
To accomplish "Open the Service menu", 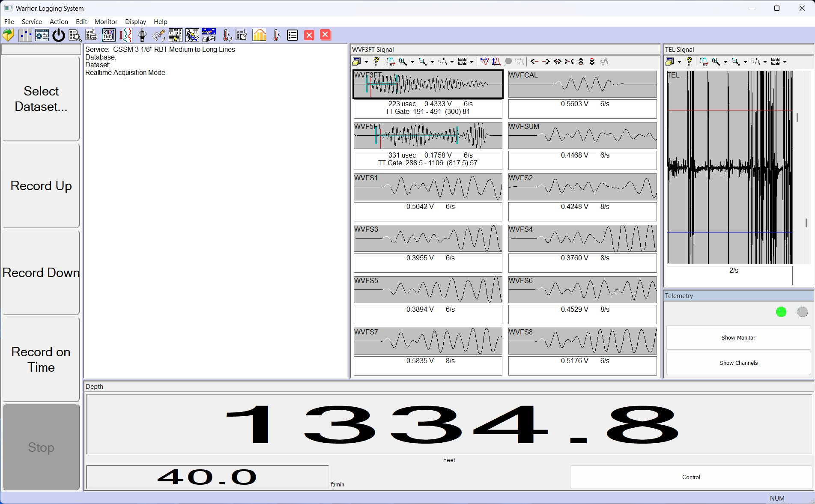I will (x=32, y=22).
